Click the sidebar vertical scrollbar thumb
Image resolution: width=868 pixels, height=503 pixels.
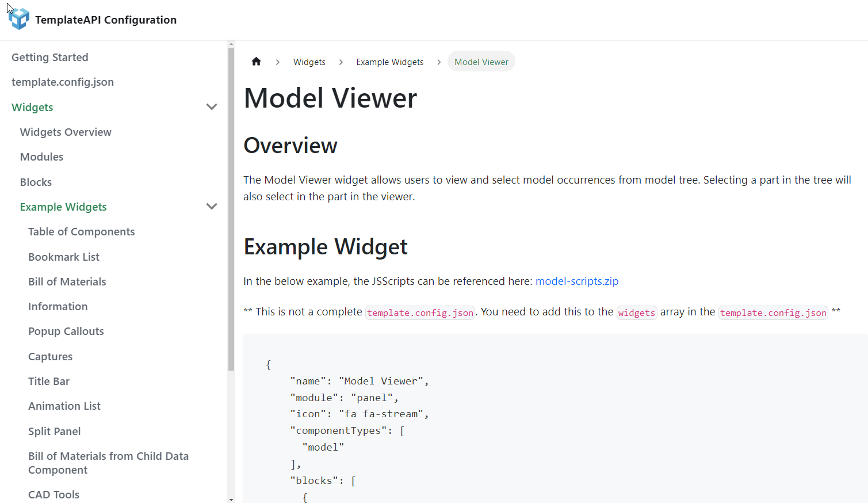click(x=231, y=207)
